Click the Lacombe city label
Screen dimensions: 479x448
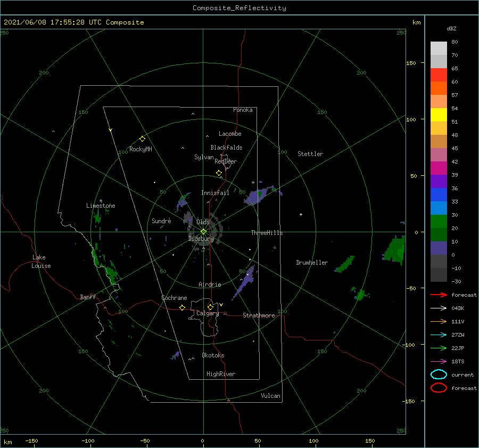pos(230,134)
